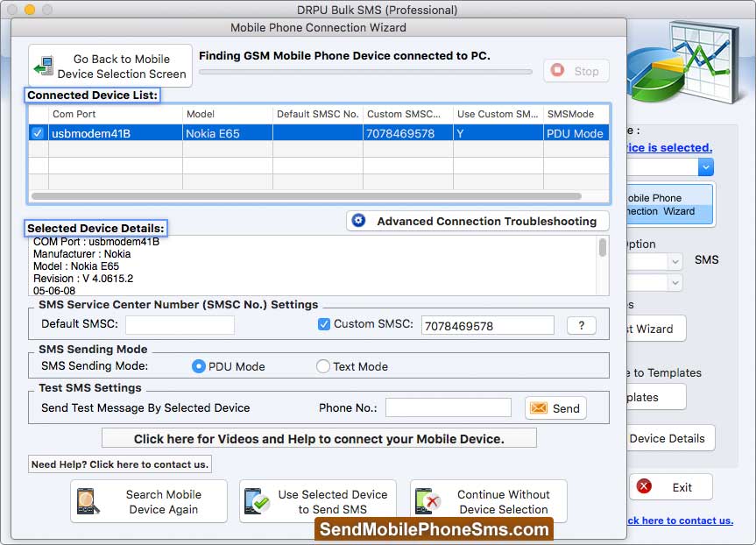The width and height of the screenshot is (756, 545).
Task: Click the Exit button in main window
Action: 671,487
